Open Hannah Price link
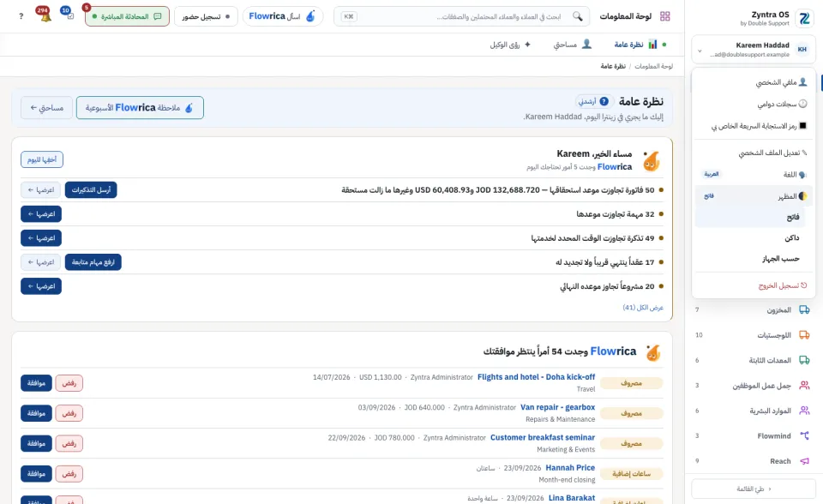 (x=570, y=468)
